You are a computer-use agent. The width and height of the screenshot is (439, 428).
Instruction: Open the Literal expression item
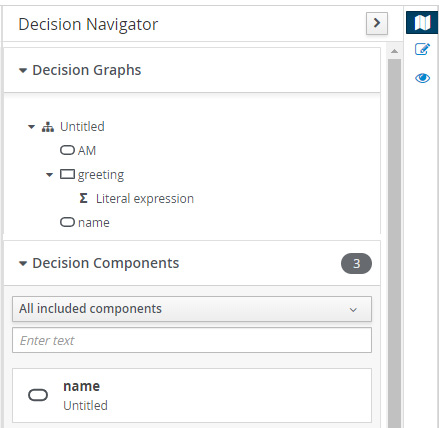(x=145, y=199)
